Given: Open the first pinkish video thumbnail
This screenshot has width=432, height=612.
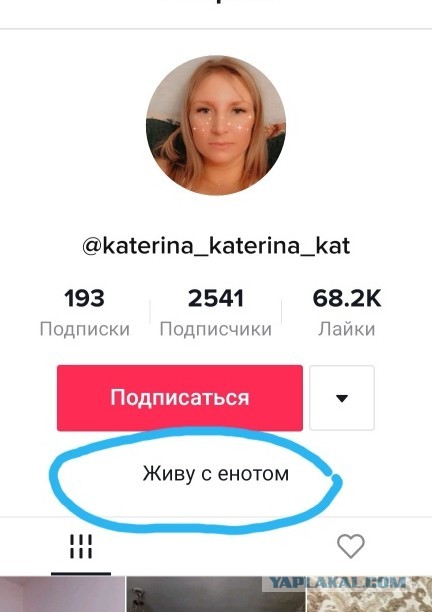Looking at the screenshot, I should [x=62, y=594].
